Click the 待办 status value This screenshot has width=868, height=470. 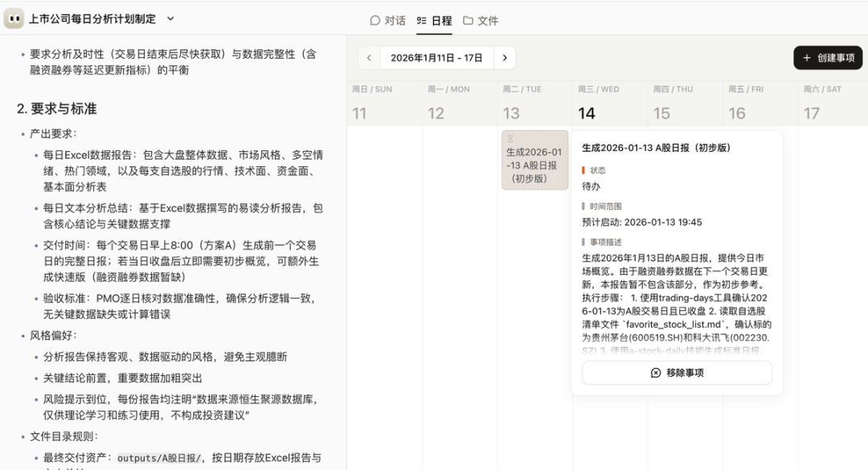(591, 186)
